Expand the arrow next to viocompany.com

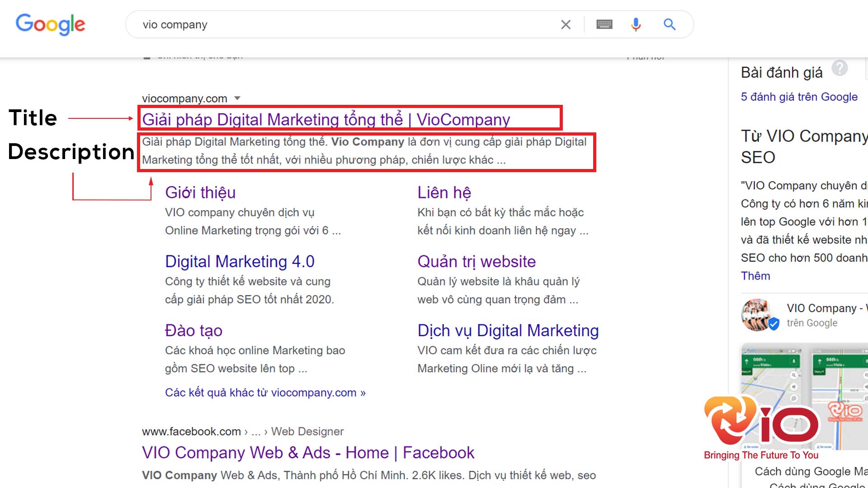coord(237,98)
